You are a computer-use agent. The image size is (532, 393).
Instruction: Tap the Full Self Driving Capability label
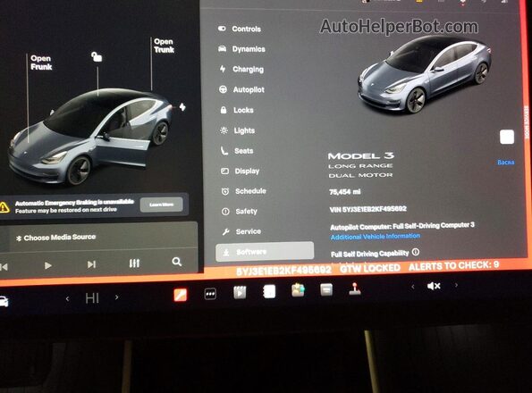tap(370, 254)
